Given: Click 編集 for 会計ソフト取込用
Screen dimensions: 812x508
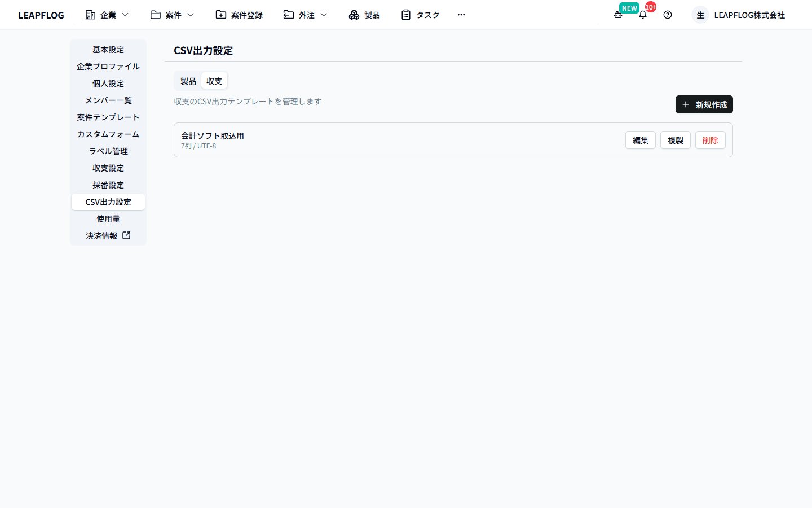Looking at the screenshot, I should (x=641, y=140).
